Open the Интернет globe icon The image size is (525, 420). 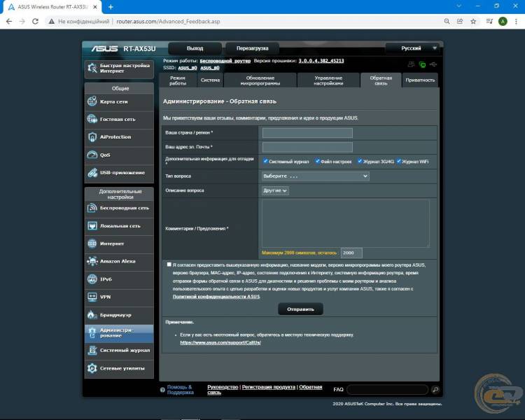click(x=92, y=244)
